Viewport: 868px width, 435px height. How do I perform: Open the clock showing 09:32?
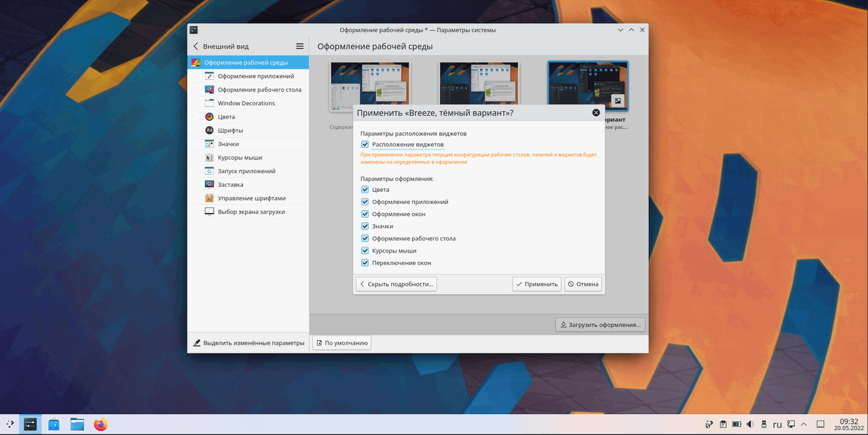point(849,425)
